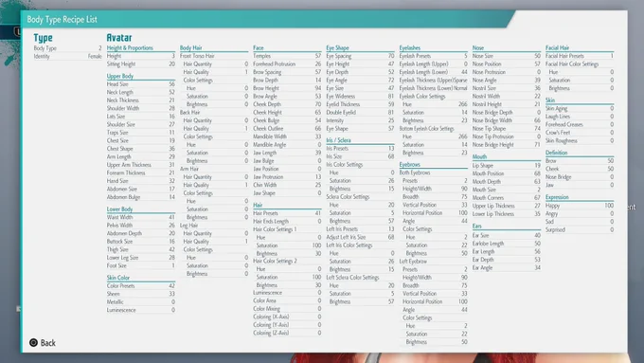Image resolution: width=644 pixels, height=363 pixels.
Task: Select the Double Eyelid row
Action: pyautogui.click(x=360, y=112)
